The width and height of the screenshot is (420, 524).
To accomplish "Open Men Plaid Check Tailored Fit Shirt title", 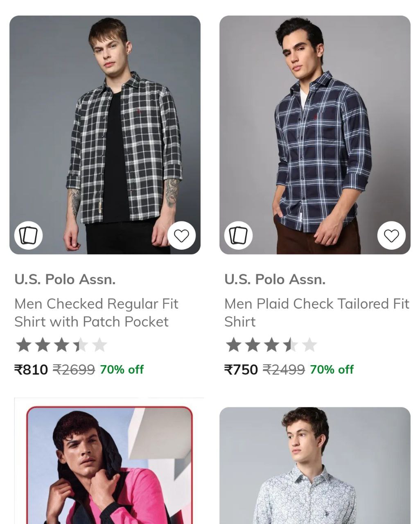I will (316, 313).
